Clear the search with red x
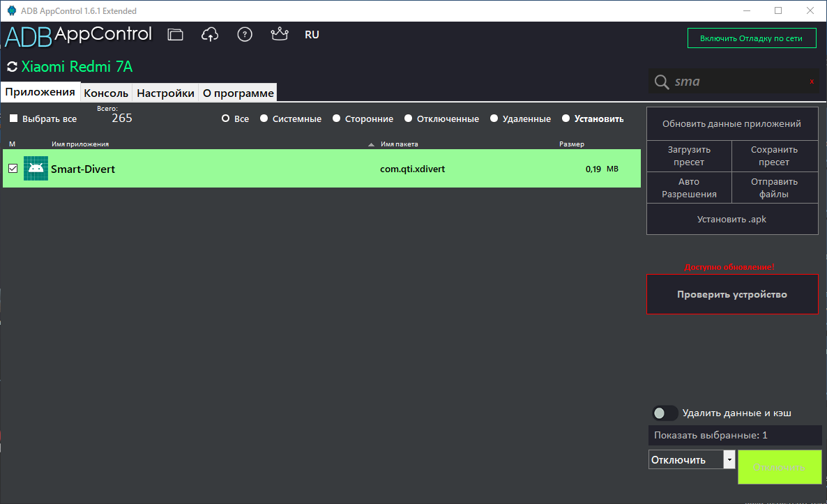This screenshot has width=827, height=504. (812, 81)
